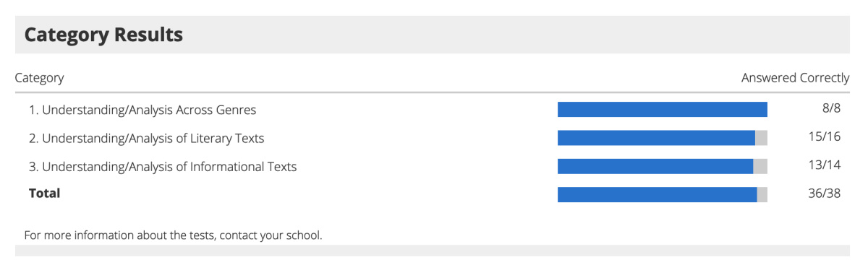Select the Understanding/Analysis Across Genres row
The width and height of the screenshot is (868, 265).
coord(432,110)
